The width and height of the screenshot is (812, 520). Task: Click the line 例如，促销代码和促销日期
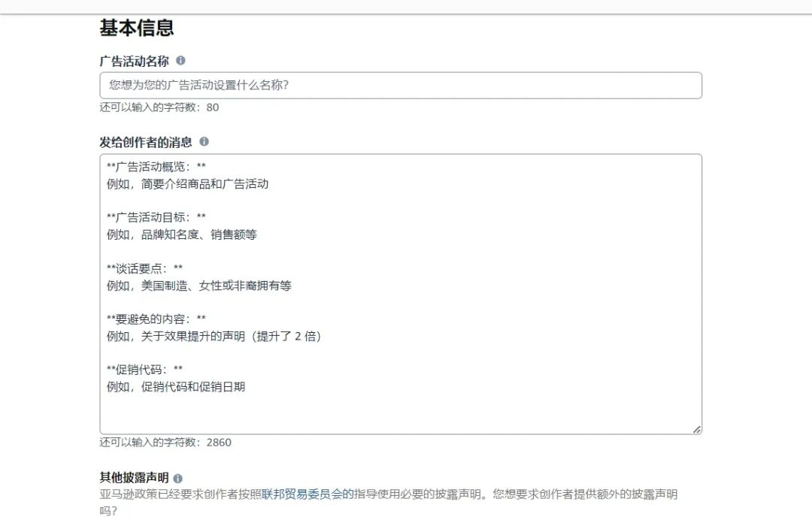pyautogui.click(x=176, y=386)
